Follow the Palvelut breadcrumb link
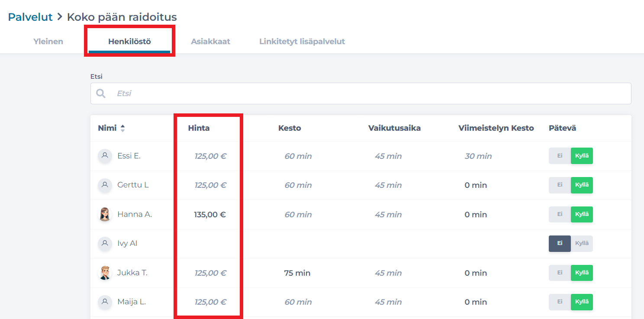 point(30,17)
